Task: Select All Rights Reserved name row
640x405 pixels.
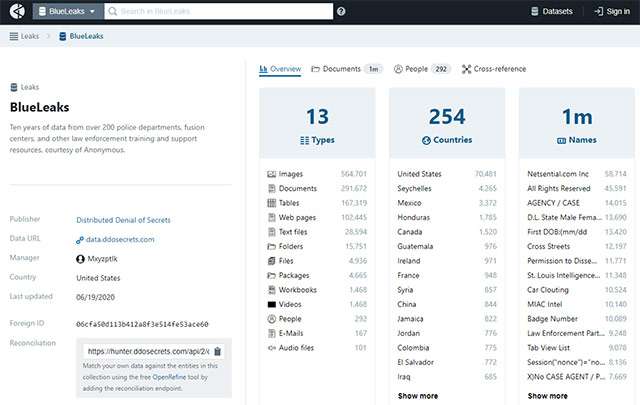Action: pyautogui.click(x=577, y=189)
